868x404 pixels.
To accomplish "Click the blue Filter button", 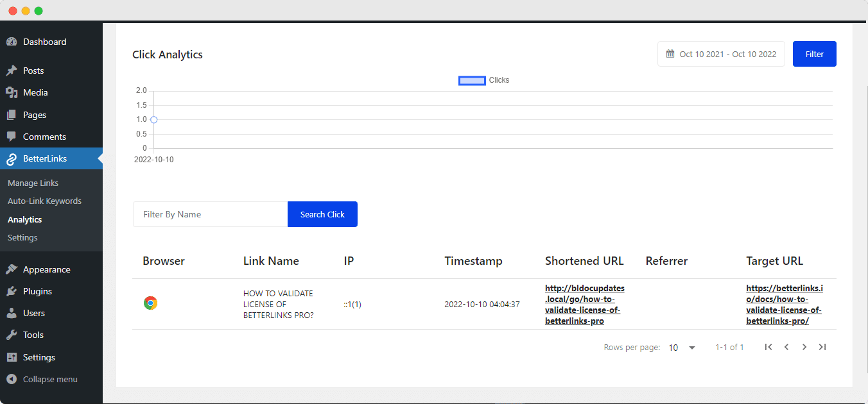I will click(815, 54).
